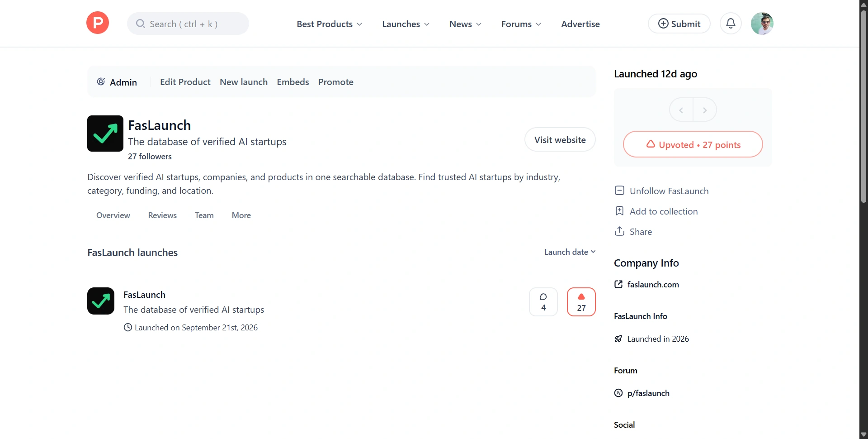Viewport: 868px width, 439px height.
Task: Toggle the upvote button showing 27 in the launch row
Action: click(581, 302)
